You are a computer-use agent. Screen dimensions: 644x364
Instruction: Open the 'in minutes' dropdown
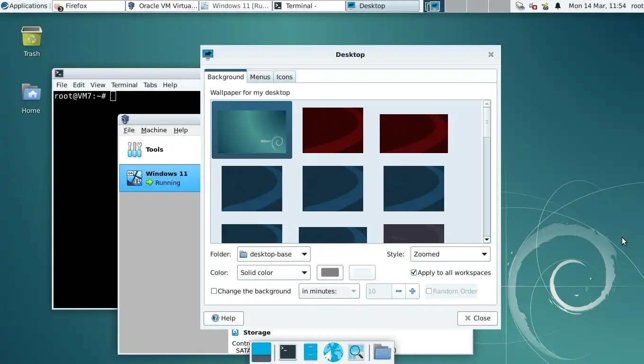[x=329, y=291]
